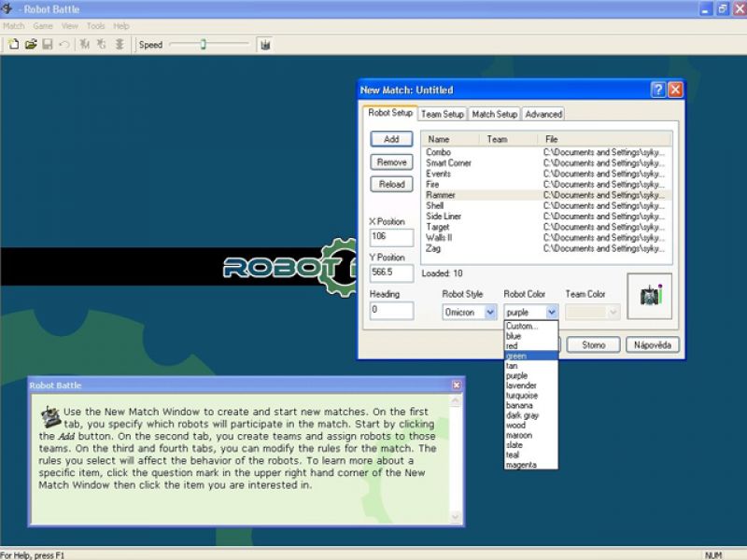This screenshot has height=560, width=747.
Task: Open the Tools menu
Action: click(x=96, y=26)
